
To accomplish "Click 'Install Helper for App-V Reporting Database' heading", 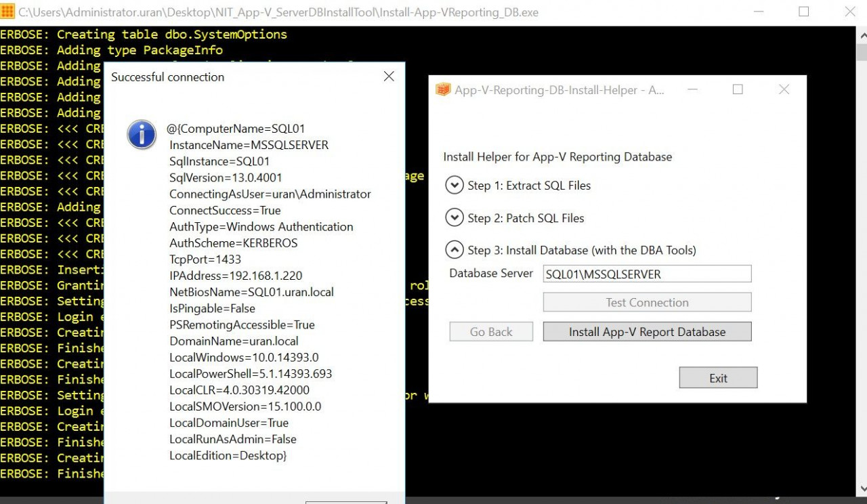I will 557,156.
